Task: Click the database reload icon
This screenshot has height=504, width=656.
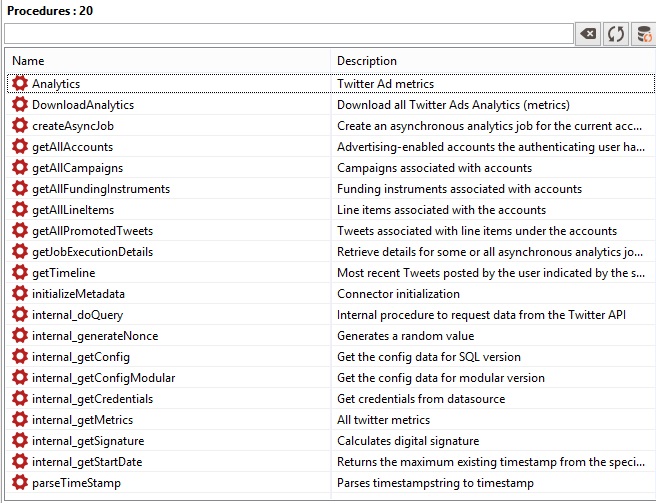Action: point(643,34)
